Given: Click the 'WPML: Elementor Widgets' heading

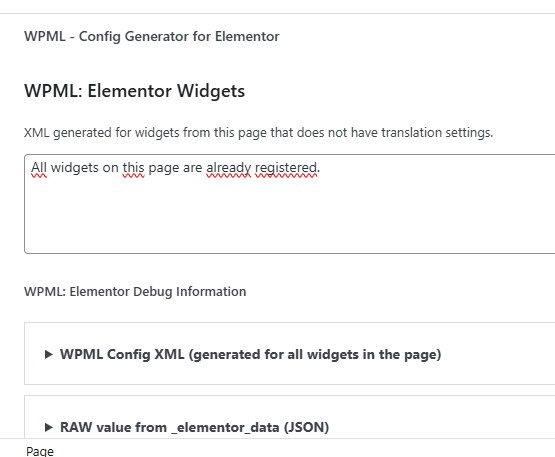Looking at the screenshot, I should click(x=135, y=91).
